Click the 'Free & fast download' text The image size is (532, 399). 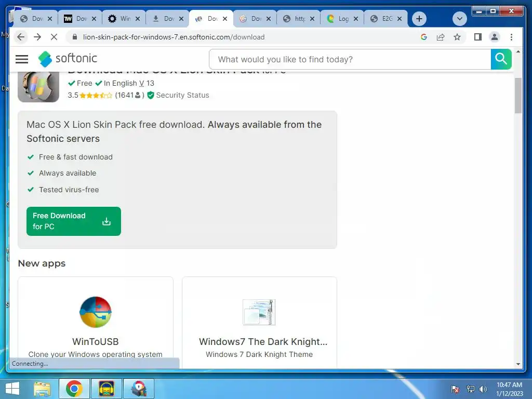coord(76,157)
